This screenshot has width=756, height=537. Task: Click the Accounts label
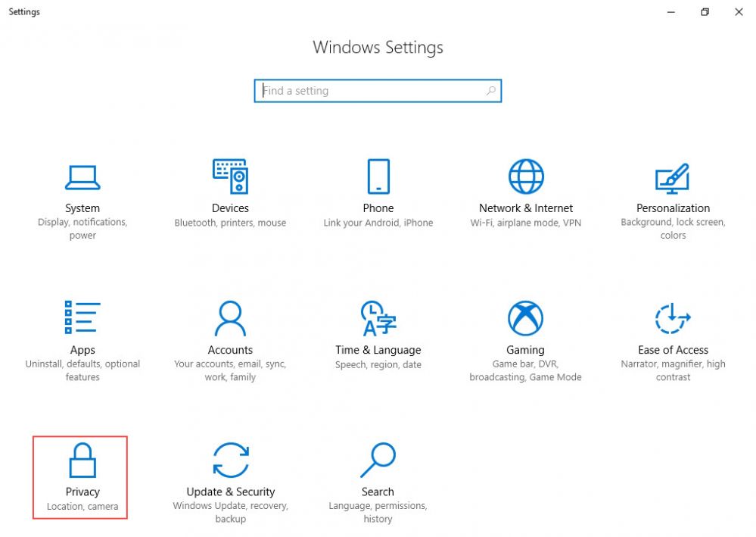click(x=231, y=350)
